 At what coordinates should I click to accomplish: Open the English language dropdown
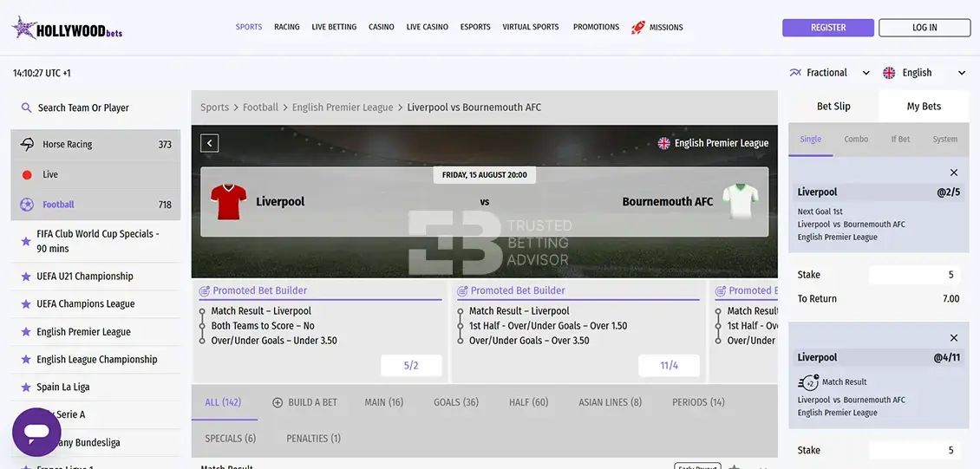pos(924,73)
